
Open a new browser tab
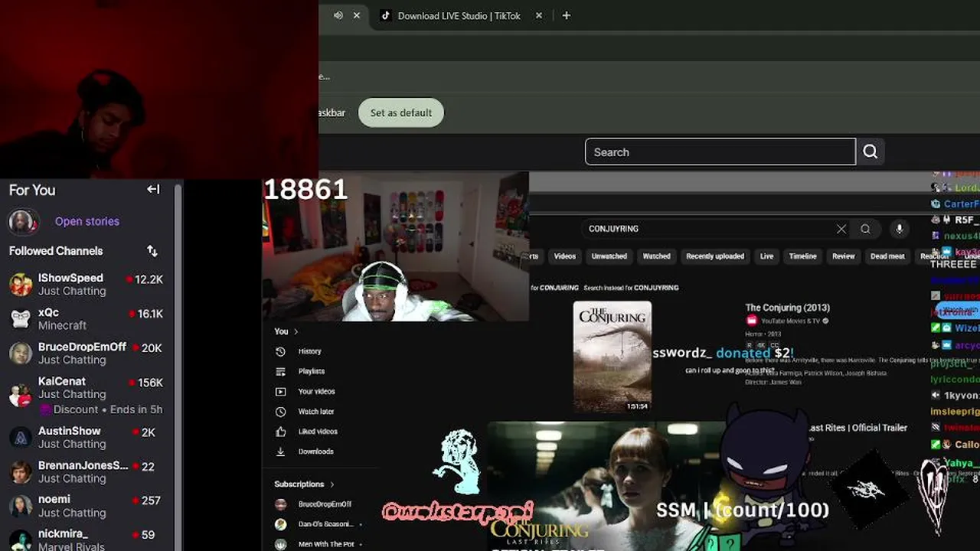click(567, 15)
